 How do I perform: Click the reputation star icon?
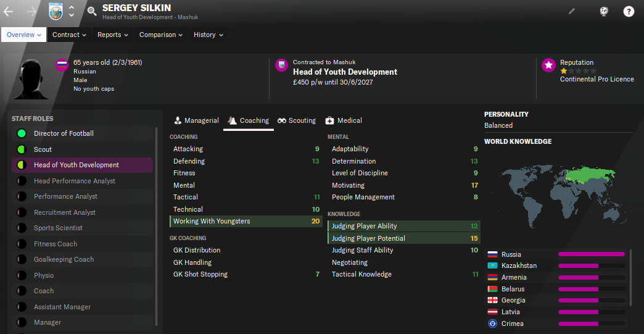tap(548, 65)
